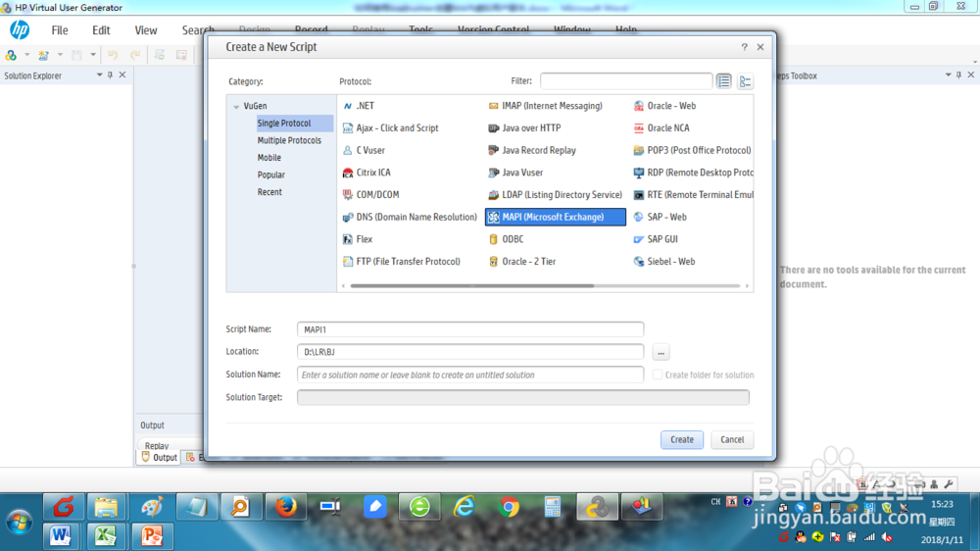The height and width of the screenshot is (551, 980).
Task: Open the Solution Explorer panel options dropdown
Action: coord(99,75)
